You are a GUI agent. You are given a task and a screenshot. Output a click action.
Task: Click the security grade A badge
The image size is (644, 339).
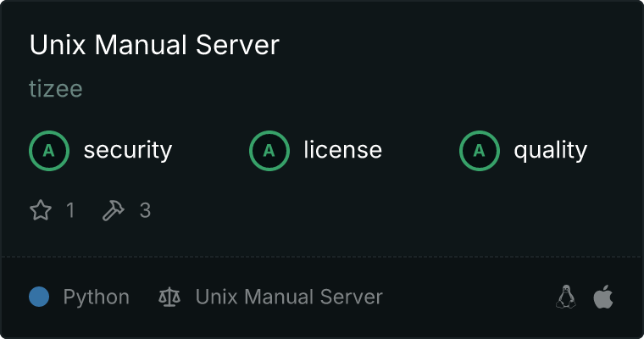(49, 151)
